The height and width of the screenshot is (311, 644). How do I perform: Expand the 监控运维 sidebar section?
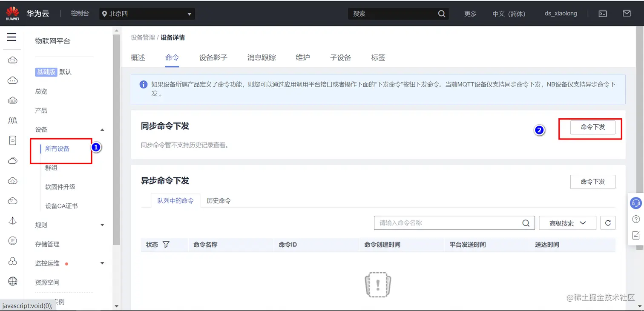[x=102, y=263]
